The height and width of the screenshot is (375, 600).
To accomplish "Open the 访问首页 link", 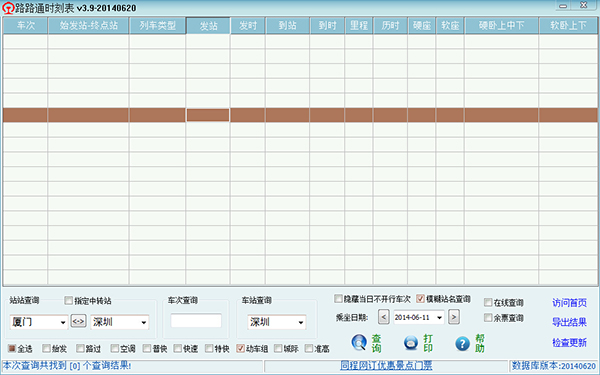I will 569,303.
